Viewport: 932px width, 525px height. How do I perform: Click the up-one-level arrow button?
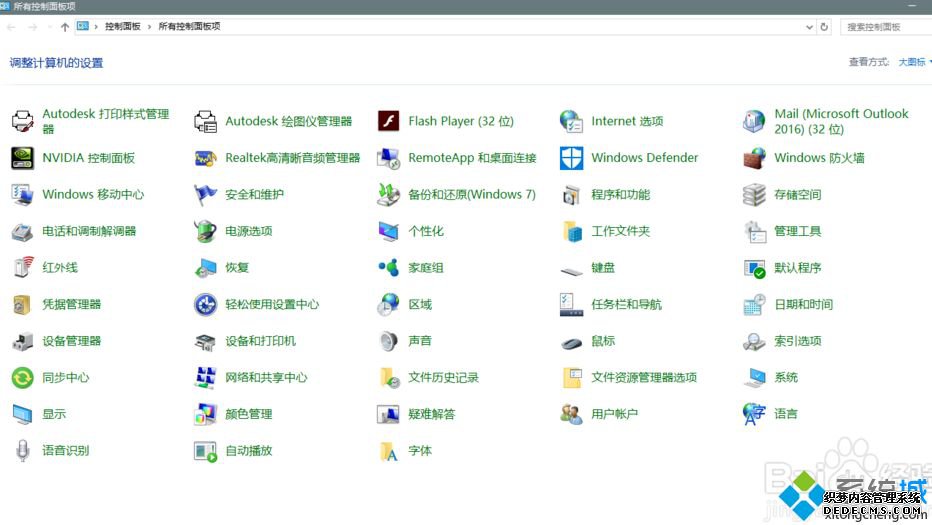(x=65, y=27)
